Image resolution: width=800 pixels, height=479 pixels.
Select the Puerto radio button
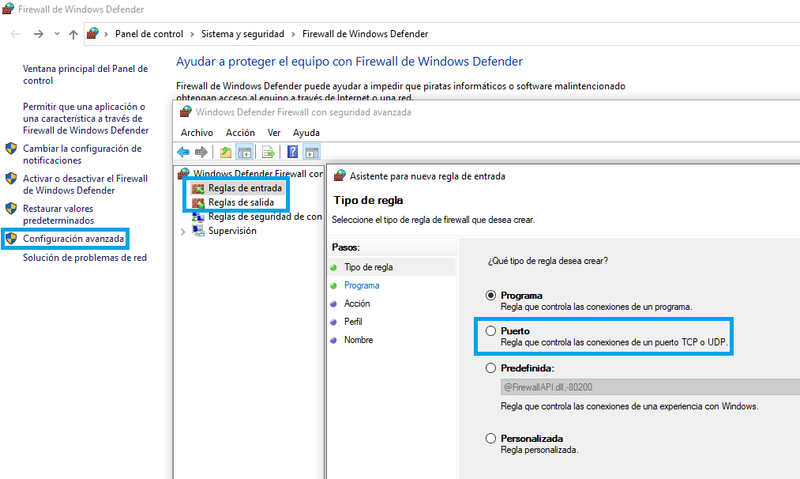(490, 331)
